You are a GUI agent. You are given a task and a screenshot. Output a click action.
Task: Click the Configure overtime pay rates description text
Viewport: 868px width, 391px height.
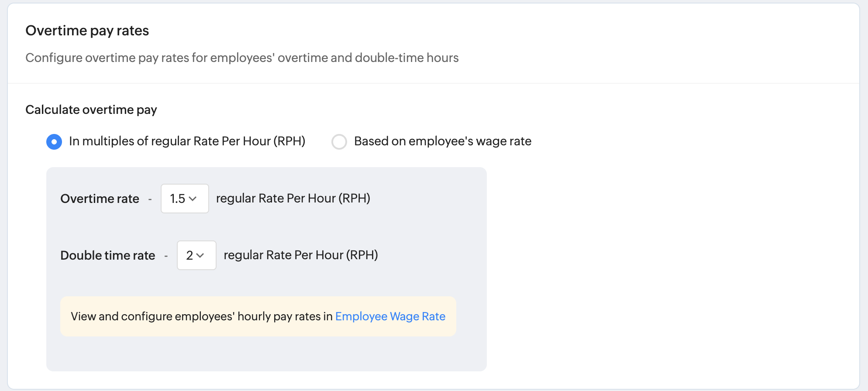[242, 58]
